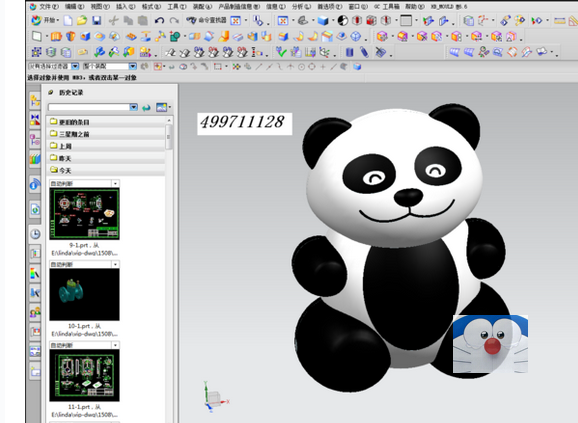Click the 开始 (Start) button

click(x=45, y=20)
